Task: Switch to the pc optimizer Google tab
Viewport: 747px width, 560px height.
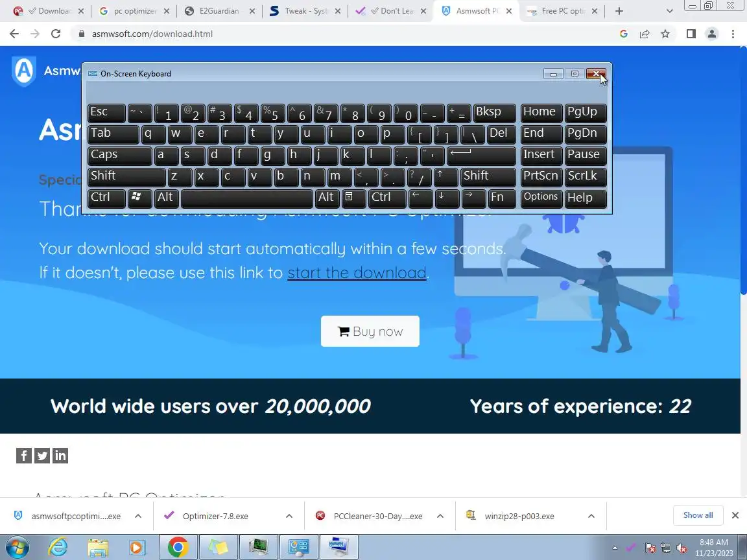Action: click(133, 11)
